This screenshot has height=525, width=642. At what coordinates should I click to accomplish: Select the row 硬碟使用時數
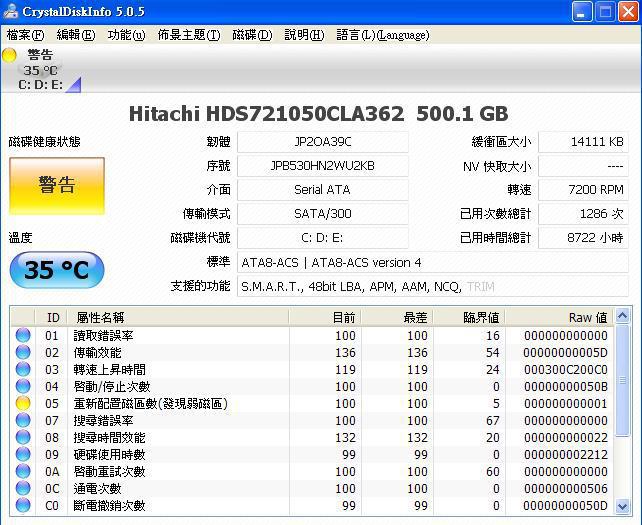click(x=312, y=455)
